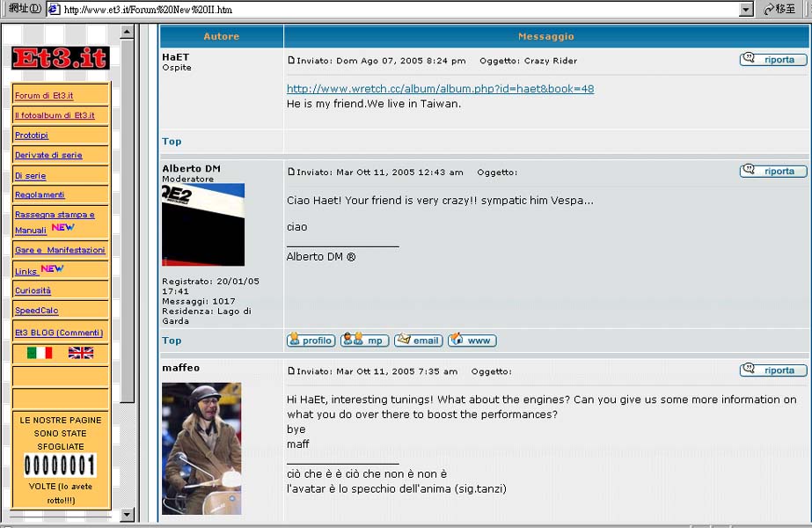Screen dimensions: 812x528
Task: Click riporta on Alberto DM's post
Action: point(772,172)
